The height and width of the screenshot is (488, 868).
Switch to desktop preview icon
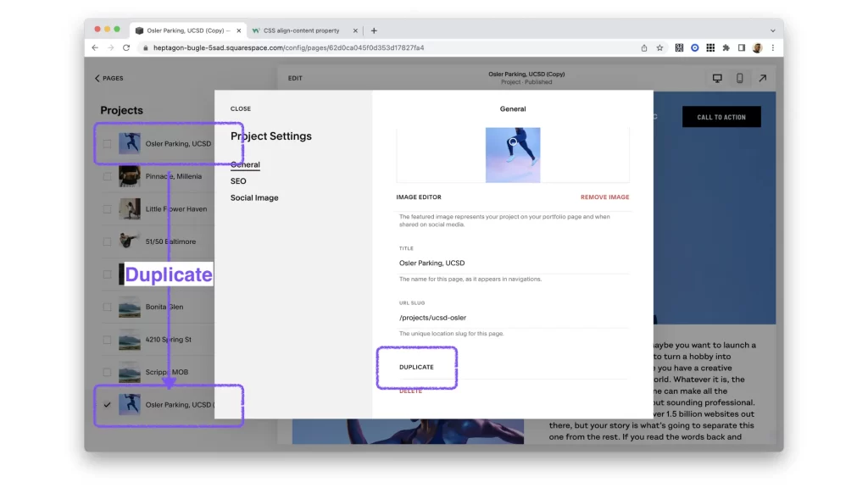point(717,78)
